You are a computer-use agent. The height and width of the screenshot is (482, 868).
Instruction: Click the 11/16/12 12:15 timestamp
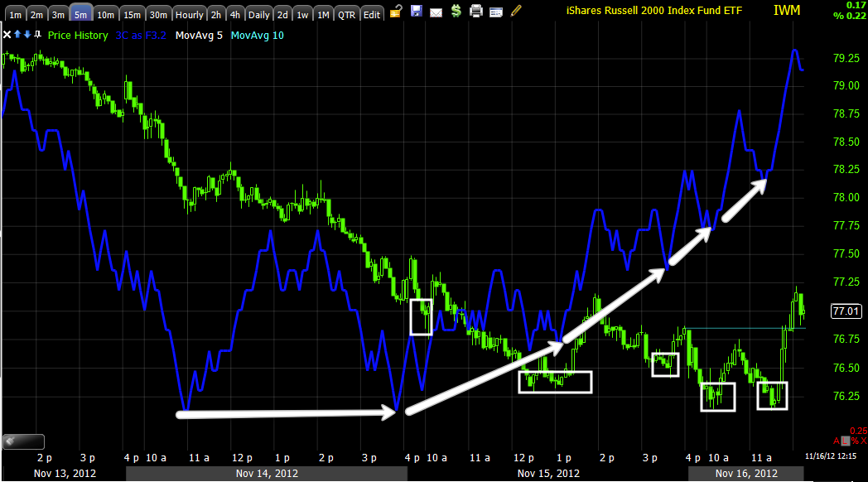tap(831, 456)
